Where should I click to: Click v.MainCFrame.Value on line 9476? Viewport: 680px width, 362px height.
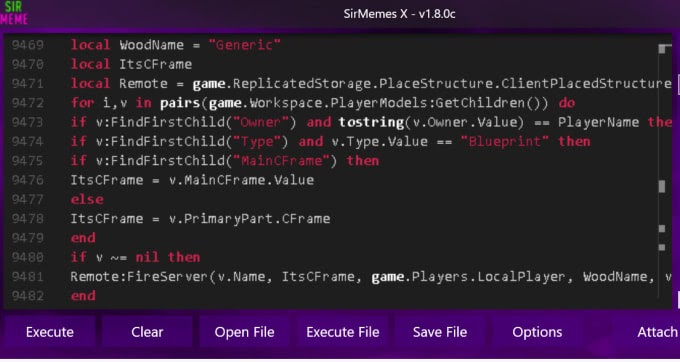tap(241, 180)
